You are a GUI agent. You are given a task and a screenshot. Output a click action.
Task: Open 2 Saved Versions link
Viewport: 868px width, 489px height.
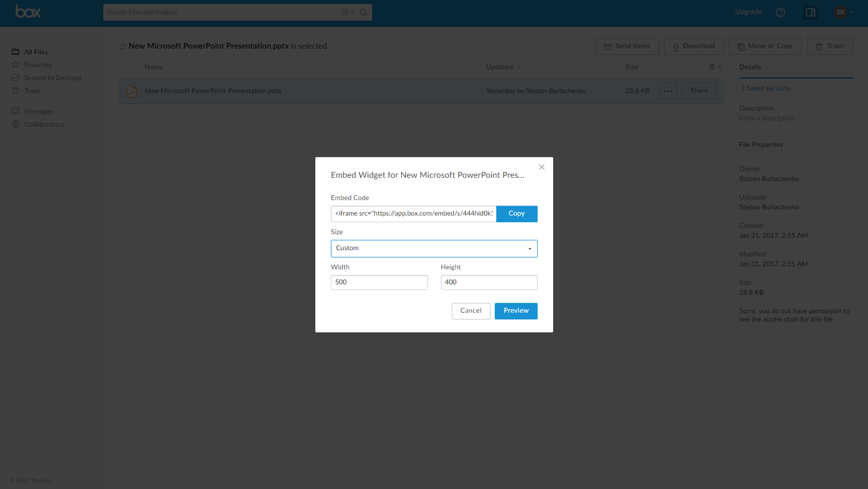coord(765,88)
